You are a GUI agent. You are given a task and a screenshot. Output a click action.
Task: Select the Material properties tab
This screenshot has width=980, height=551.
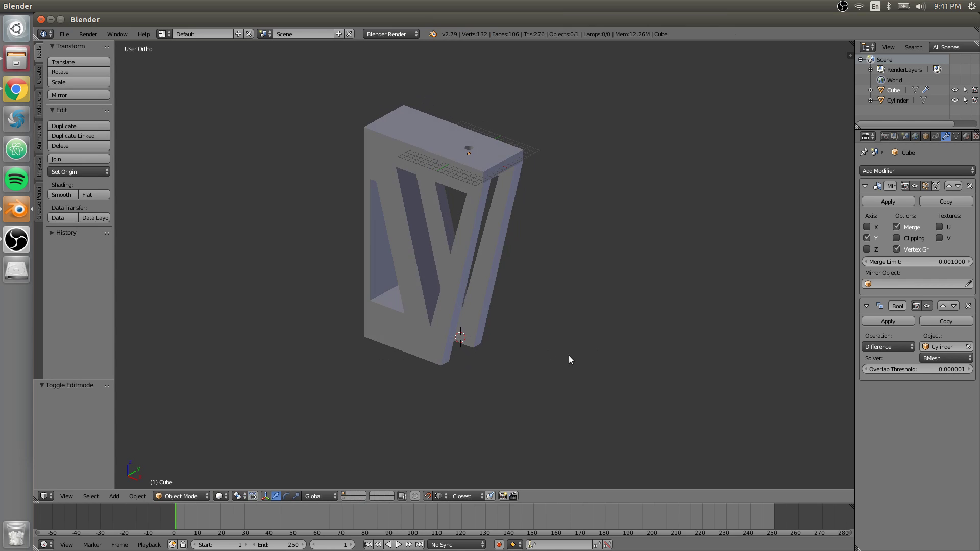[x=966, y=136]
